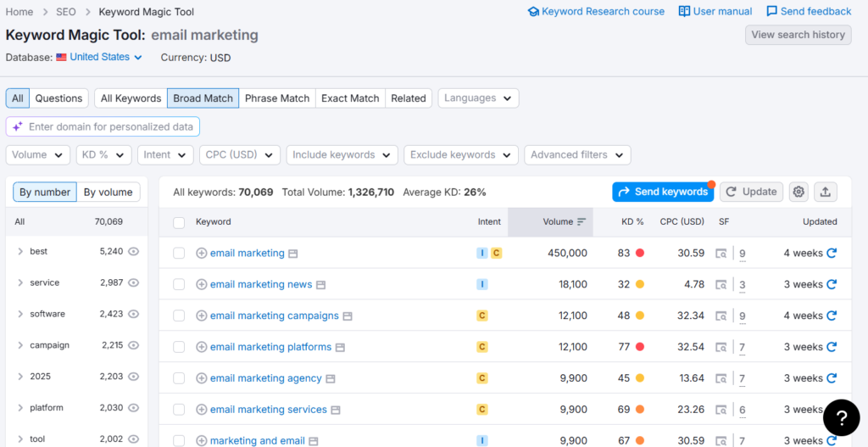View SERP icon for 'email marketing campaigns'
The height and width of the screenshot is (447, 868).
tap(721, 316)
